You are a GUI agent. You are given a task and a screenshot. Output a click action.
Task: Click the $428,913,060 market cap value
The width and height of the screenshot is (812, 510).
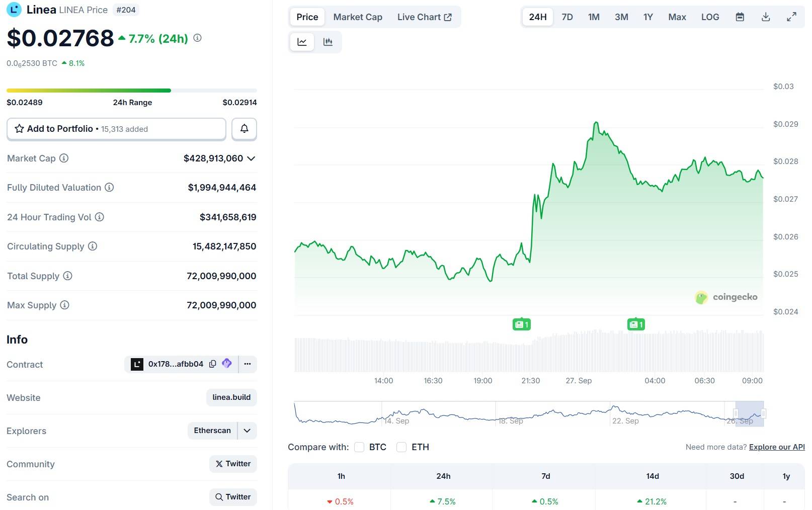click(x=213, y=158)
